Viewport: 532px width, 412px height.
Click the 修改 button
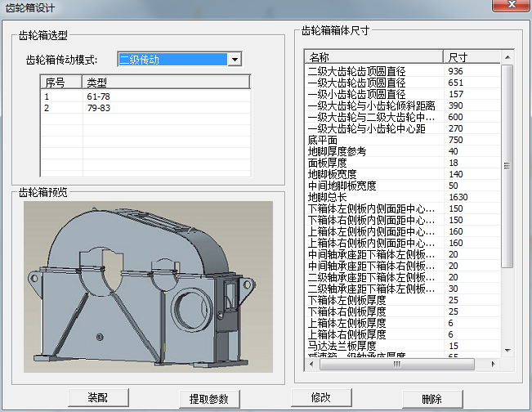click(x=321, y=397)
